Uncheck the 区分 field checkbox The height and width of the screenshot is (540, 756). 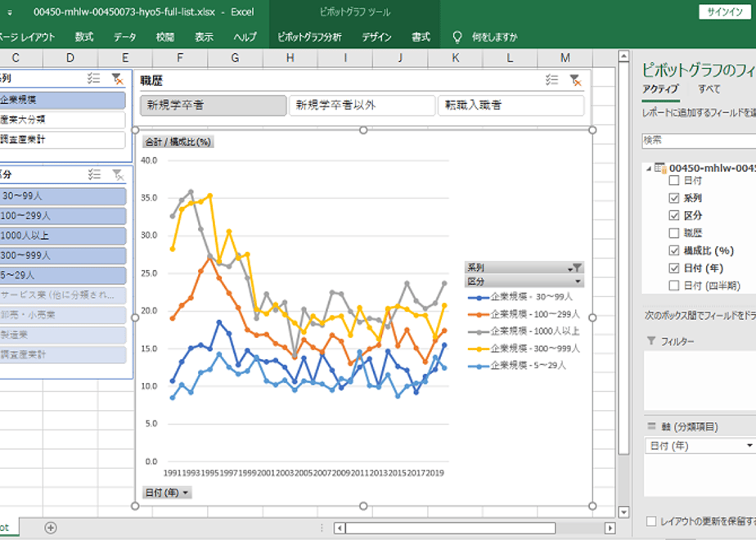[x=674, y=215]
